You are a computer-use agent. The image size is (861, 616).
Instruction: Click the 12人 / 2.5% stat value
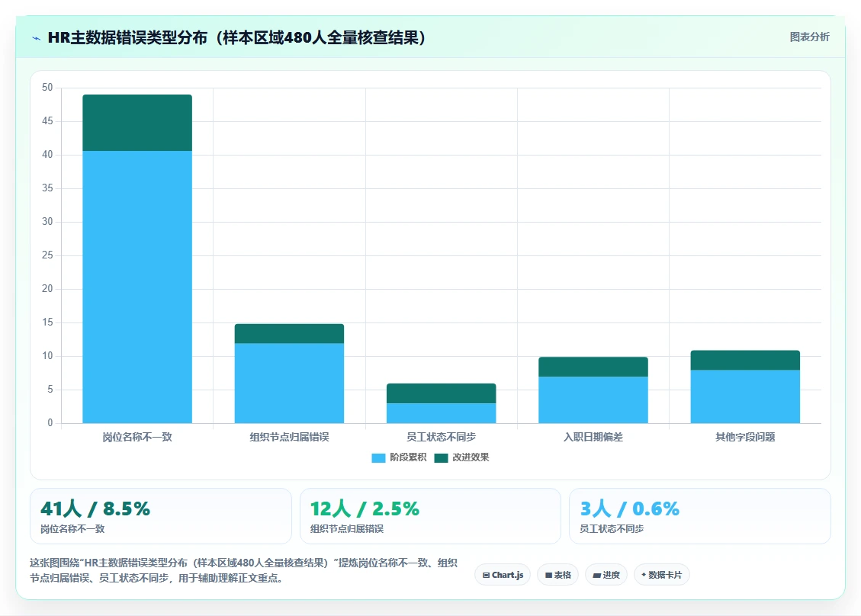pyautogui.click(x=365, y=509)
